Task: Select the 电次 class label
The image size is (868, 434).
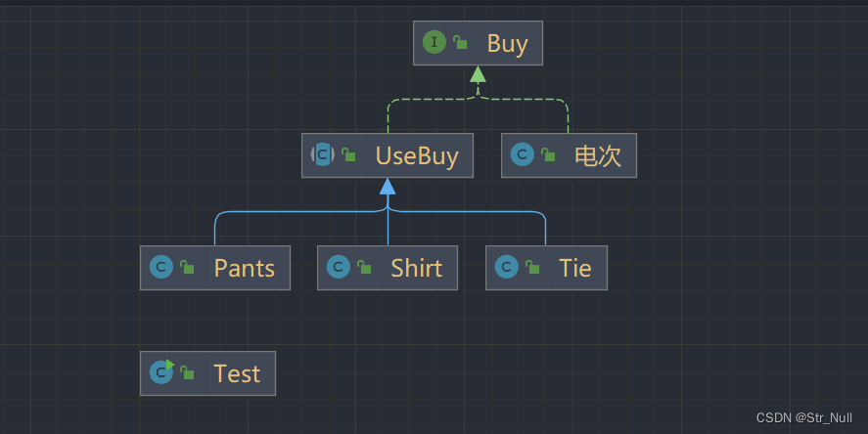Action: click(x=597, y=155)
